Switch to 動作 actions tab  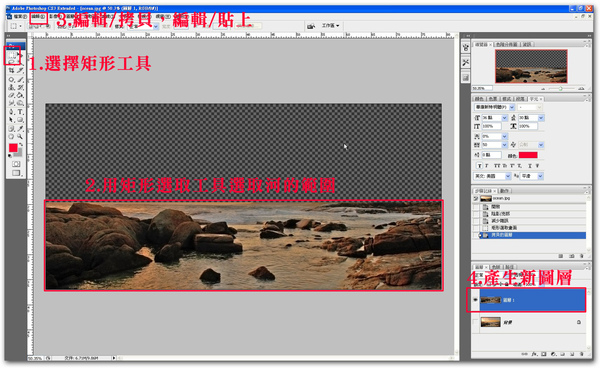(x=504, y=191)
